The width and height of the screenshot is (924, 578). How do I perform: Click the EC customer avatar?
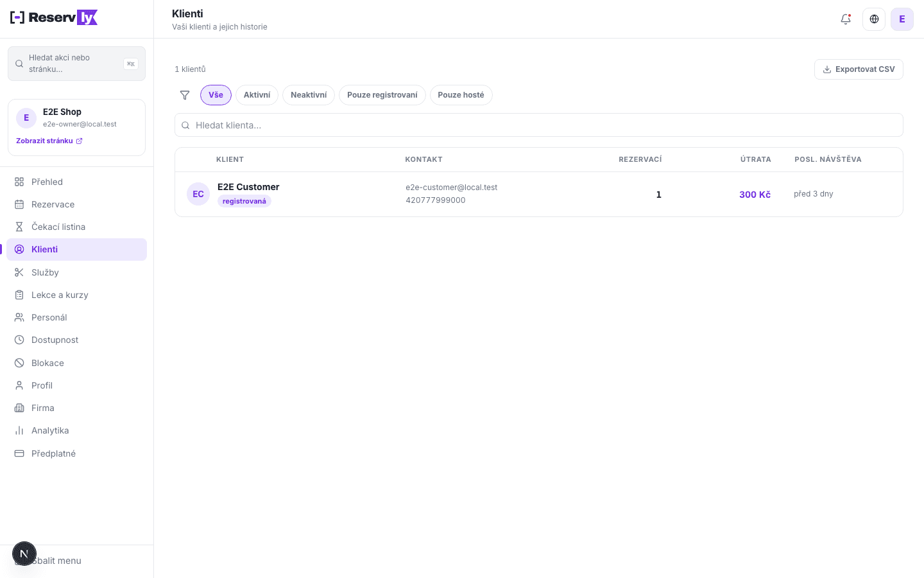(198, 194)
